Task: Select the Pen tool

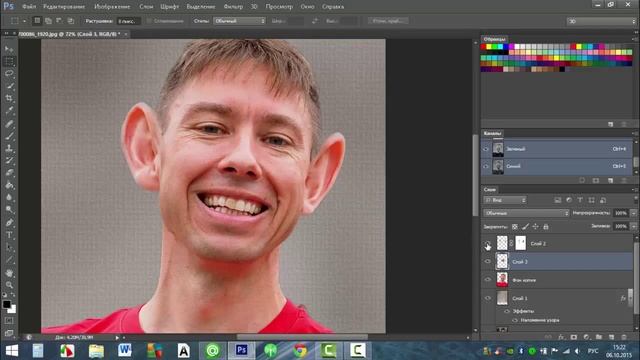Action: [9, 222]
